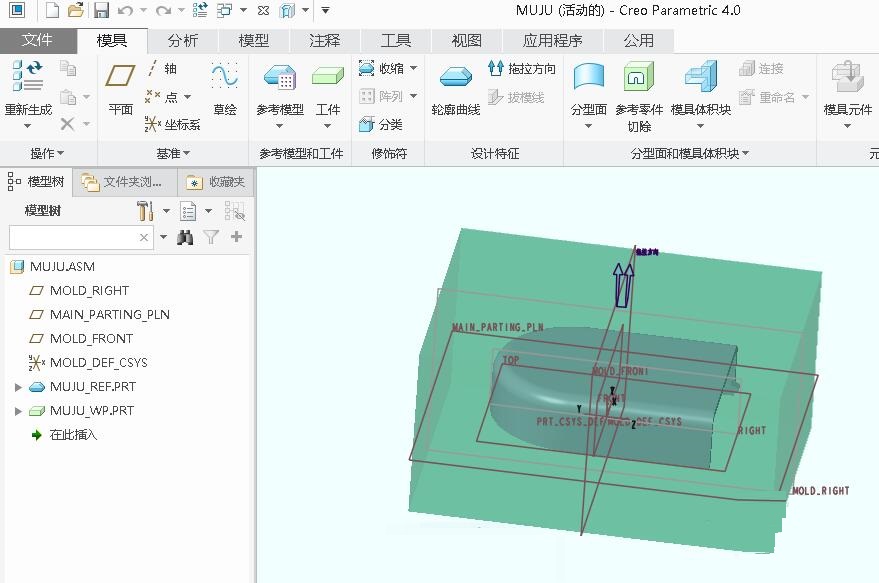
Task: Select MOLD_RIGHT plane in the tree
Action: (78, 291)
